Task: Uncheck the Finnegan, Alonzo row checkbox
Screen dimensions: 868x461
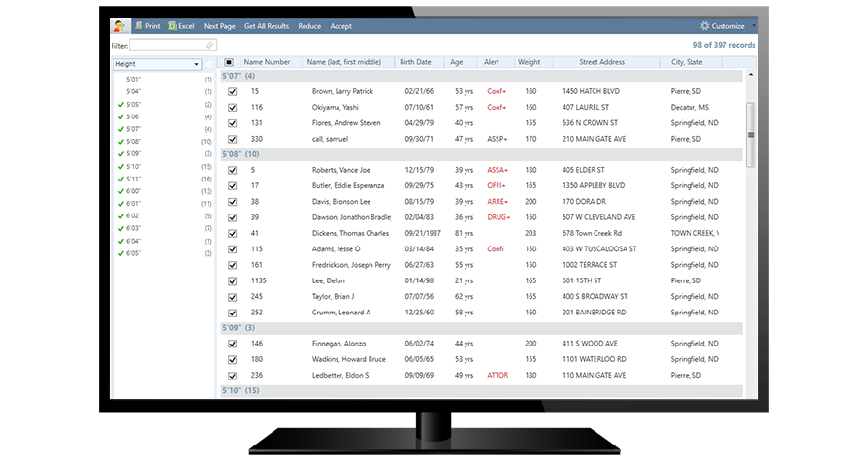Action: coord(232,344)
